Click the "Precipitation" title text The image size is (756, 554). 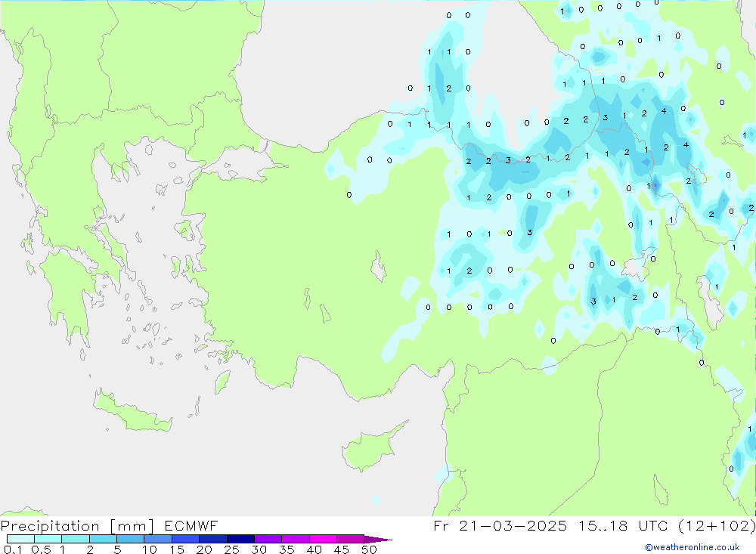coord(50,526)
